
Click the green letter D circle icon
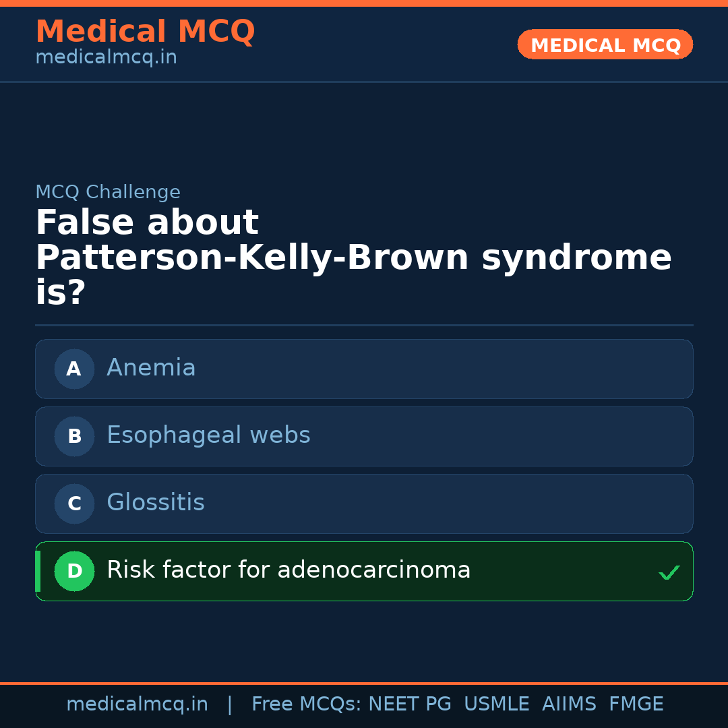74,571
